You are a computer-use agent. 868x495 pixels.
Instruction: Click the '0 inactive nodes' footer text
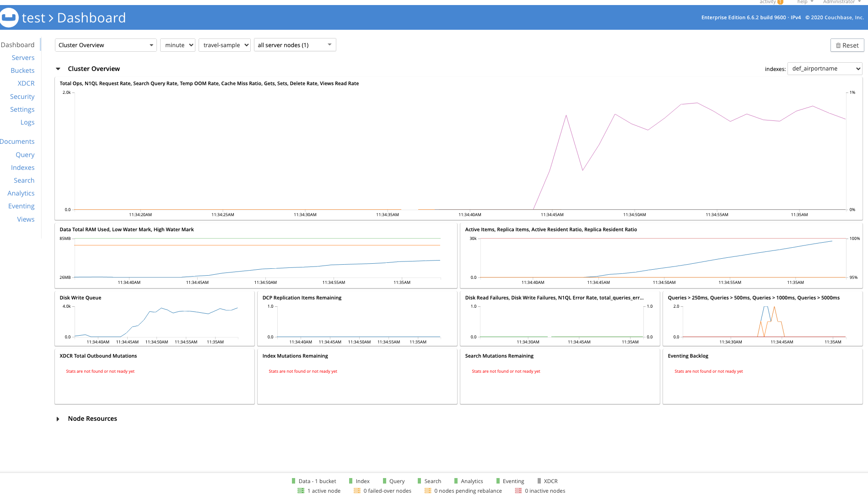(545, 491)
